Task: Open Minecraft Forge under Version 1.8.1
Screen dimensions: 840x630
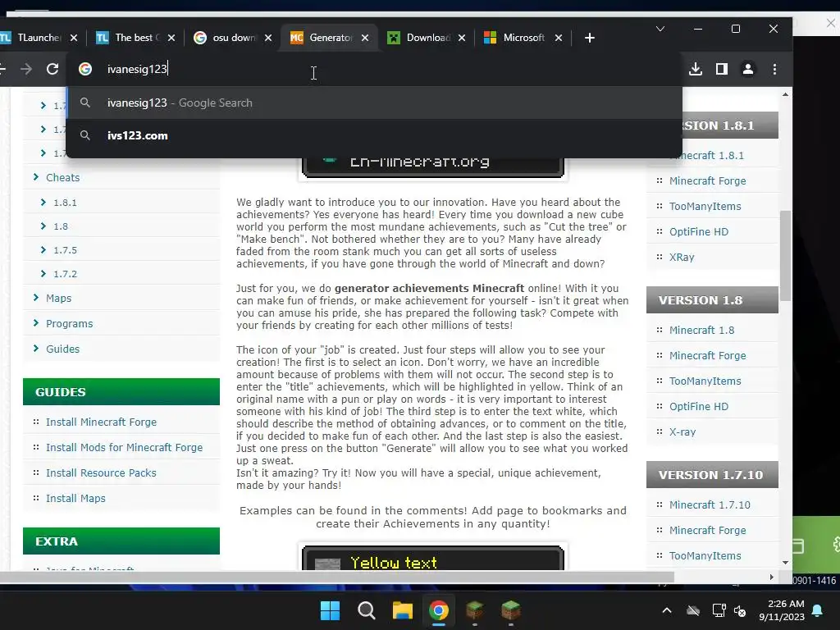Action: (x=708, y=181)
